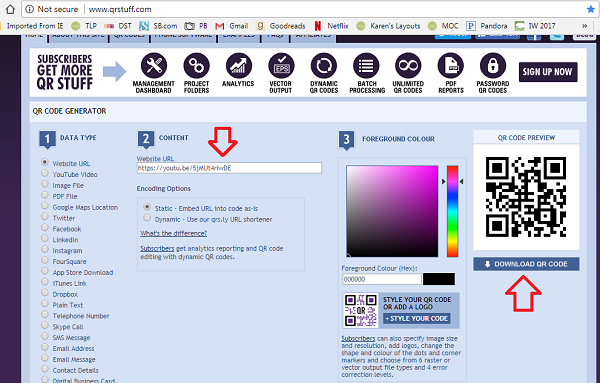The height and width of the screenshot is (383, 600).
Task: Click the Sign Up Now button
Action: 548,72
